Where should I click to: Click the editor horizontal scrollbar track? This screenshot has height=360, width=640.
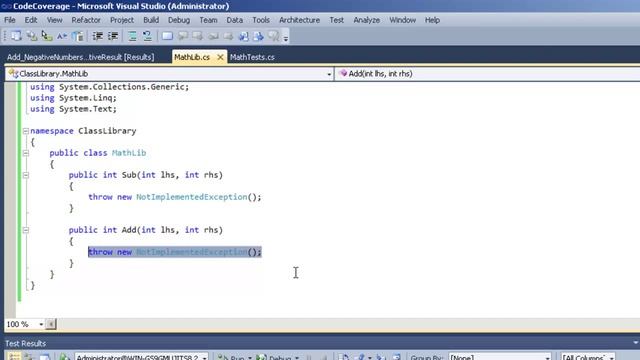point(347,324)
